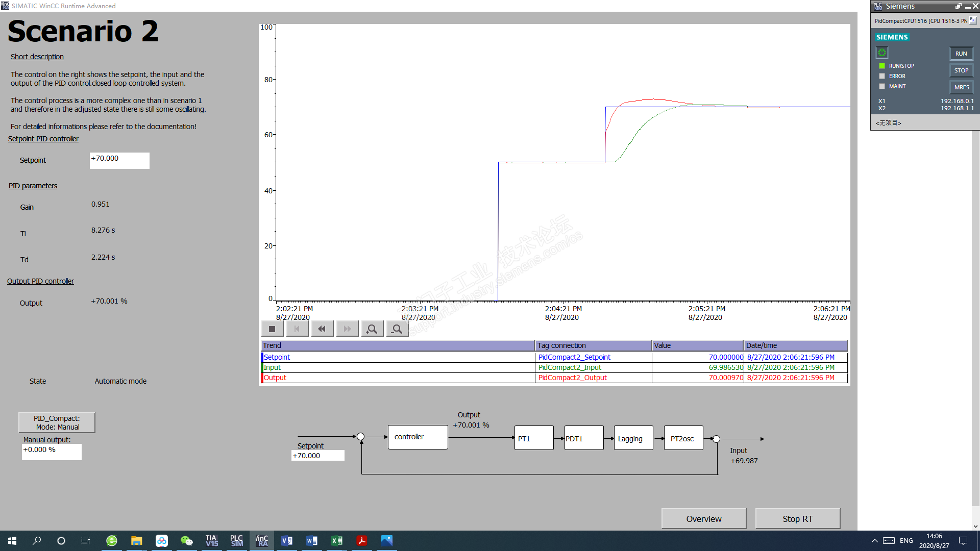
Task: Click the trend scroll-back double arrow
Action: 322,329
